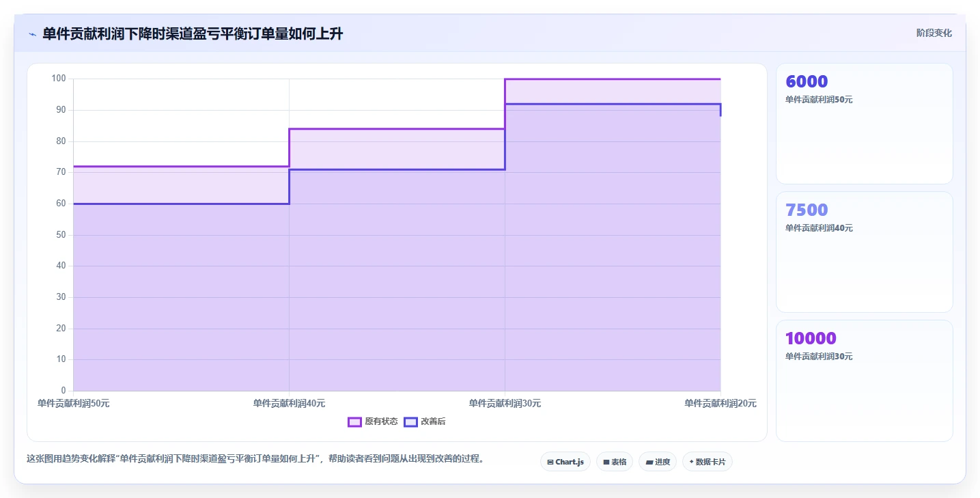Viewport: 980px width, 498px height.
Task: Click the 表格 tag icon
Action: coord(606,462)
